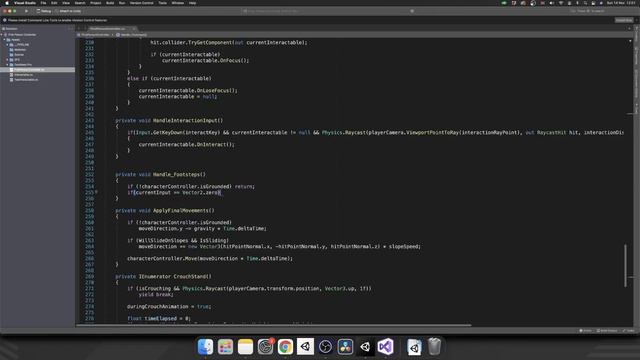The width and height of the screenshot is (640, 360).
Task: Click the Solution panel options icon
Action: 70,29
